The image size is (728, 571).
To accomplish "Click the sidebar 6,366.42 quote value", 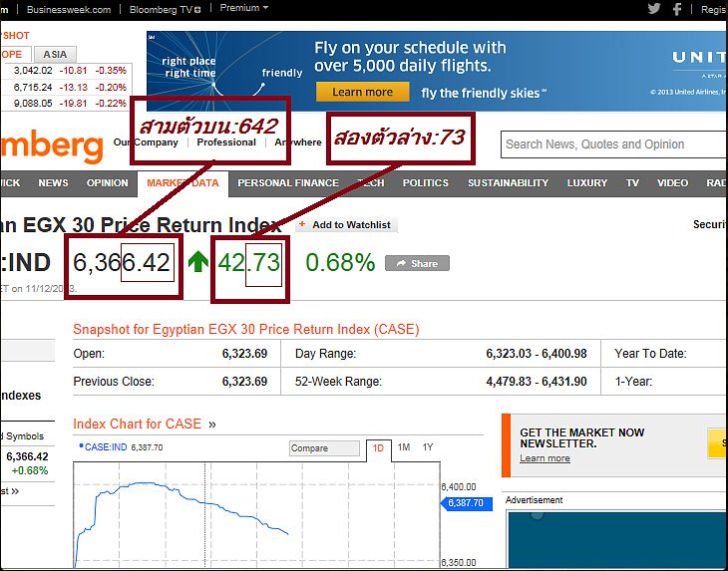I will 27,456.
